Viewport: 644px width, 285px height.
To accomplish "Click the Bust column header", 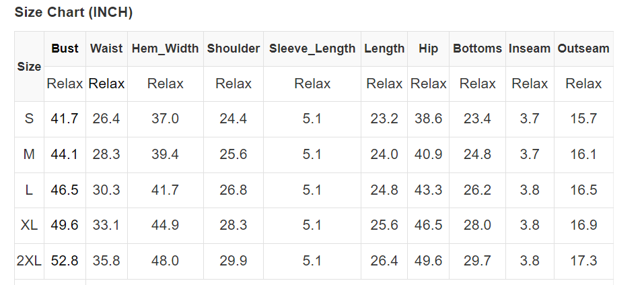I will click(65, 49).
